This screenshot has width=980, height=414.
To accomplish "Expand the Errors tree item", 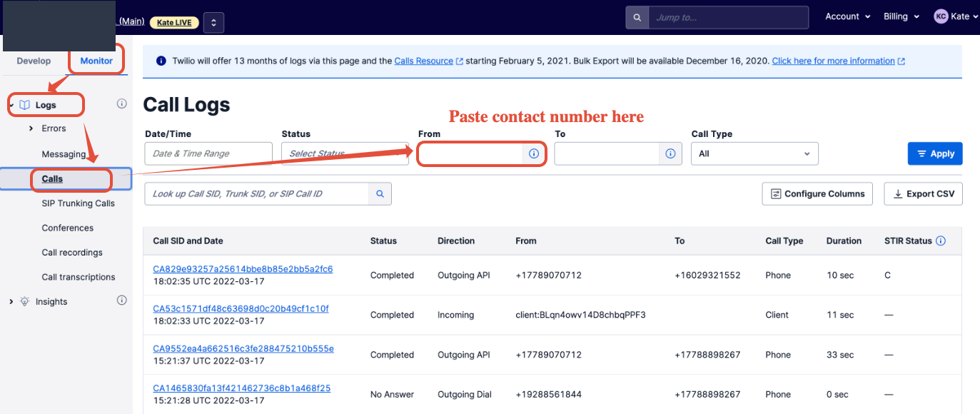I will (31, 128).
